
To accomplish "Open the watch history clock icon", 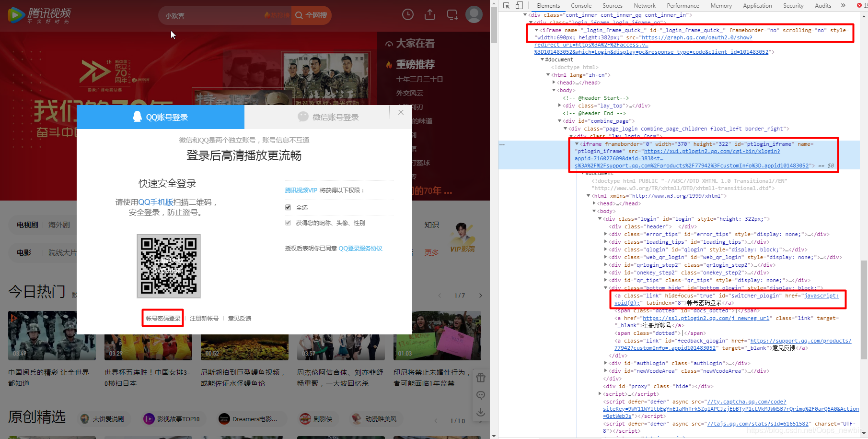I will [408, 15].
